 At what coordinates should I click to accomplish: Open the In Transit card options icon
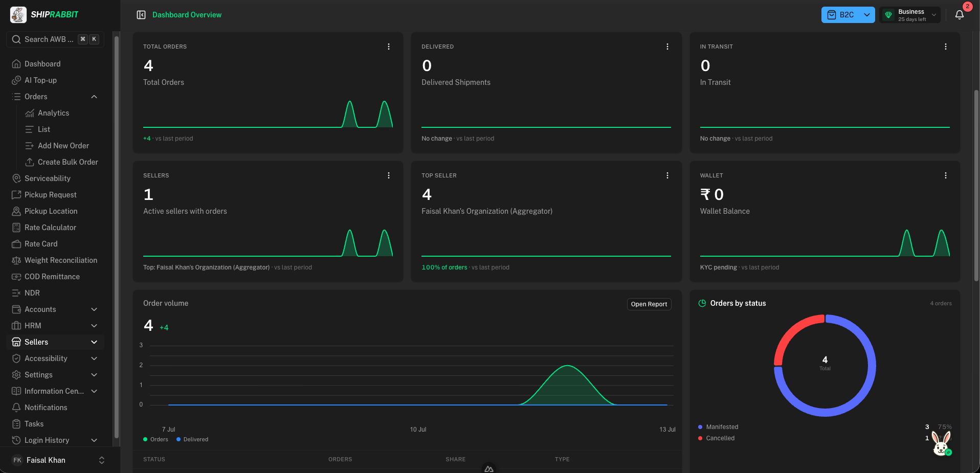click(945, 47)
